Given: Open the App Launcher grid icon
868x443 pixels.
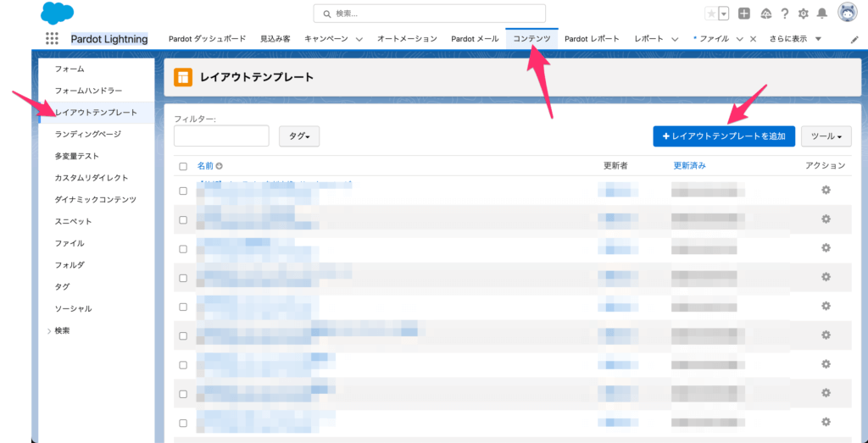Looking at the screenshot, I should point(52,39).
